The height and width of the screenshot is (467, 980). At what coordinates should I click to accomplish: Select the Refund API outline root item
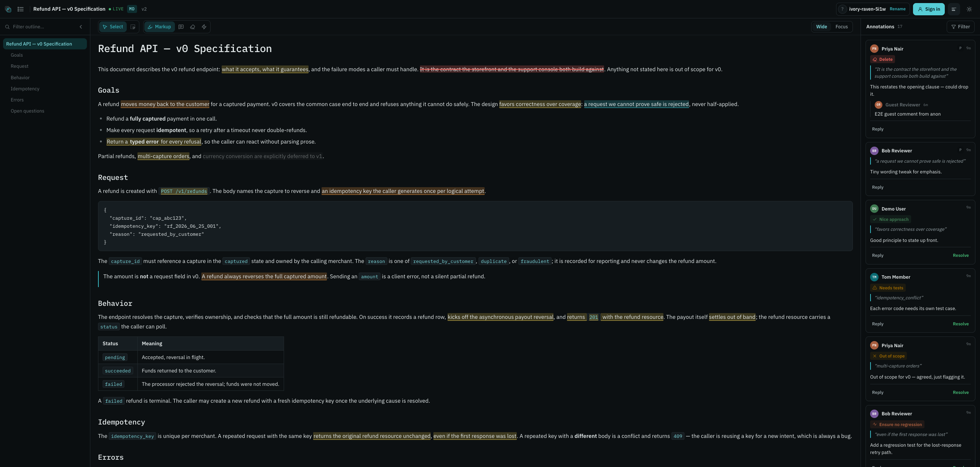(x=45, y=44)
